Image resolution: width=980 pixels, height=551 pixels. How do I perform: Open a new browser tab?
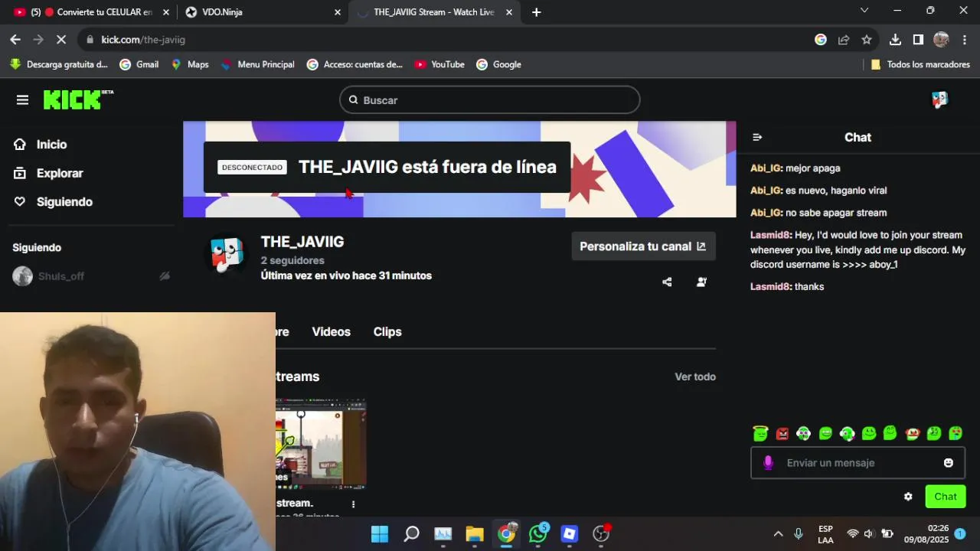pyautogui.click(x=536, y=12)
